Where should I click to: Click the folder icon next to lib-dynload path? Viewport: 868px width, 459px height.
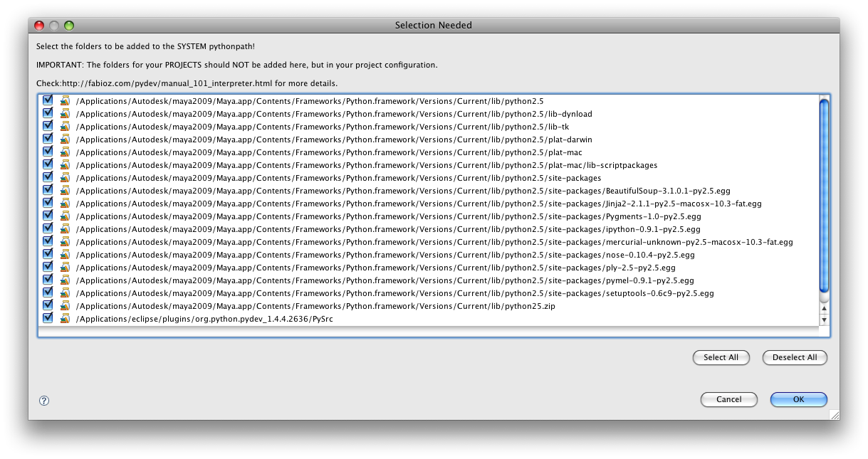(64, 114)
